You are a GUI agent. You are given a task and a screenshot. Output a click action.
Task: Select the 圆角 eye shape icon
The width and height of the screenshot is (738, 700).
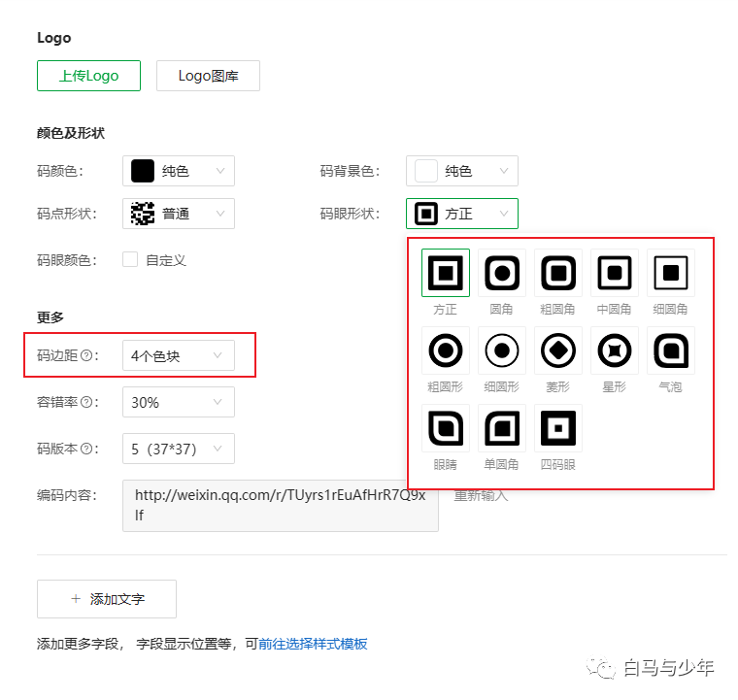tap(502, 273)
